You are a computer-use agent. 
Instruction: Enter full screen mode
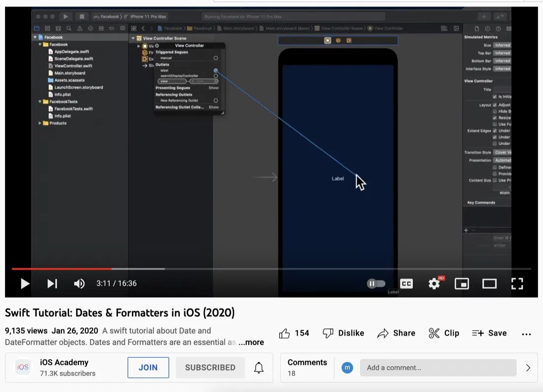[x=517, y=284]
